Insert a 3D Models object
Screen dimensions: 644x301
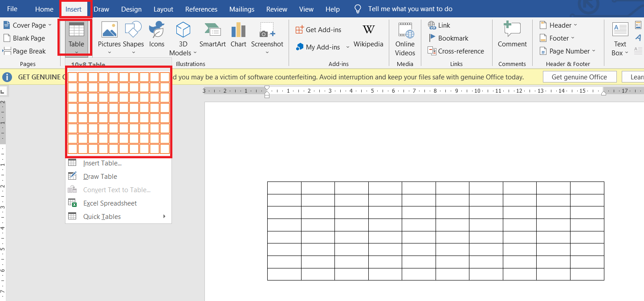tap(183, 38)
